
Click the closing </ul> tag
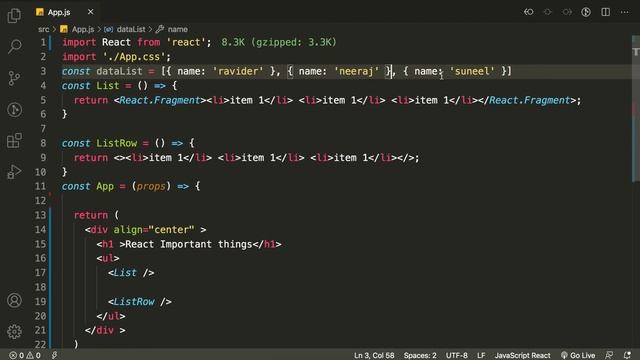tap(111, 316)
